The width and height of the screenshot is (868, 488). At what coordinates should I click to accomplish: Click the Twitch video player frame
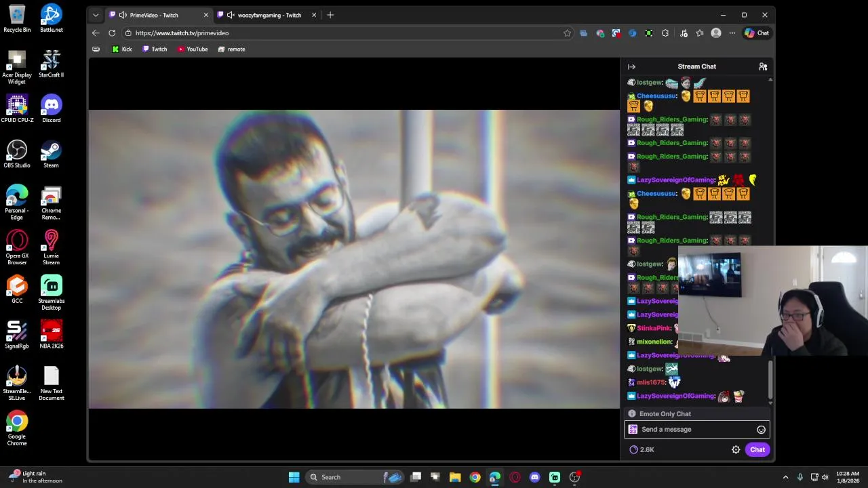click(354, 259)
